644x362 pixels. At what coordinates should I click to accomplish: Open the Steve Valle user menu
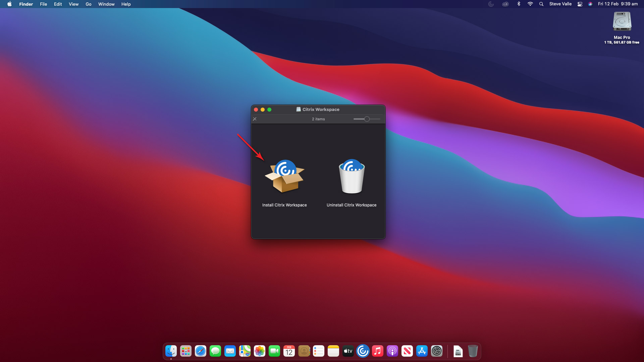[560, 4]
